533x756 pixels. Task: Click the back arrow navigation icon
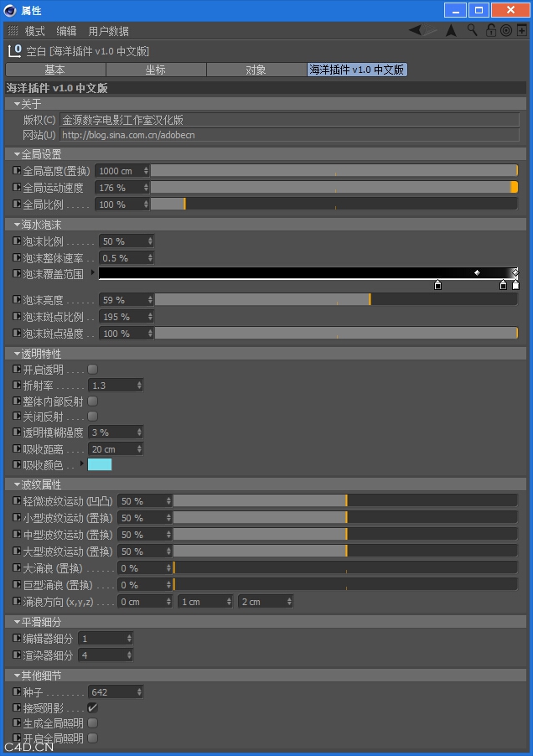click(x=415, y=30)
